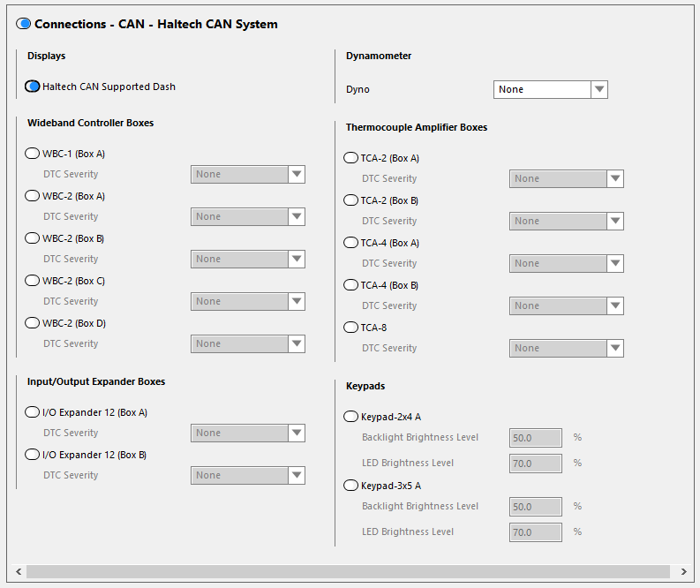Open TCA-2 (Box B) DTC Severity dropdown

point(567,221)
